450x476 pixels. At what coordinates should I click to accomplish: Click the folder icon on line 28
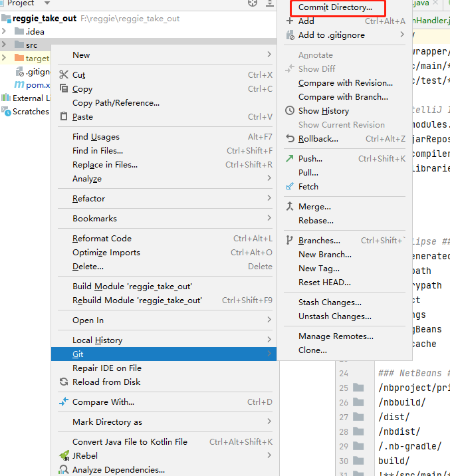[358, 431]
